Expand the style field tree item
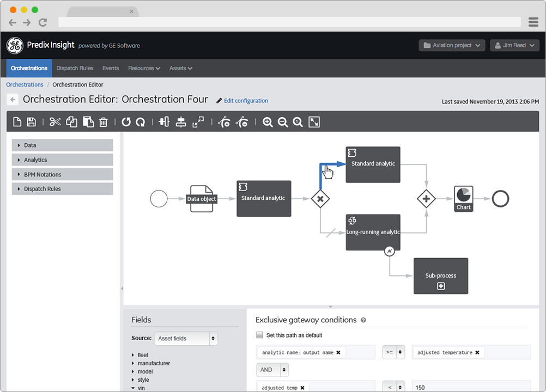 [133, 380]
